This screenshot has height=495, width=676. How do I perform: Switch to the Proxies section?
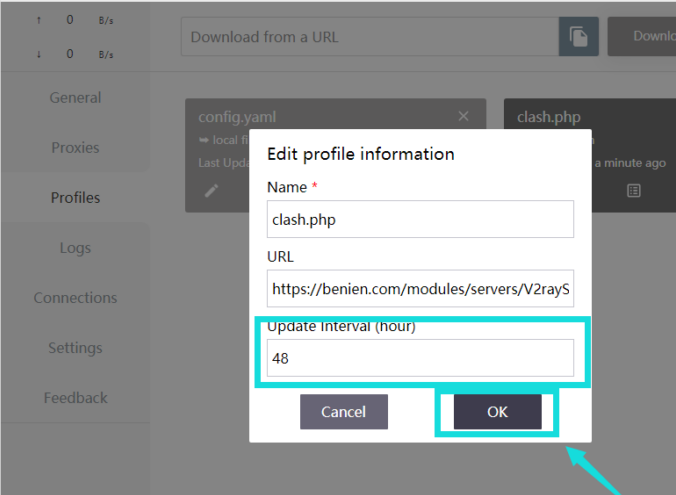point(75,148)
